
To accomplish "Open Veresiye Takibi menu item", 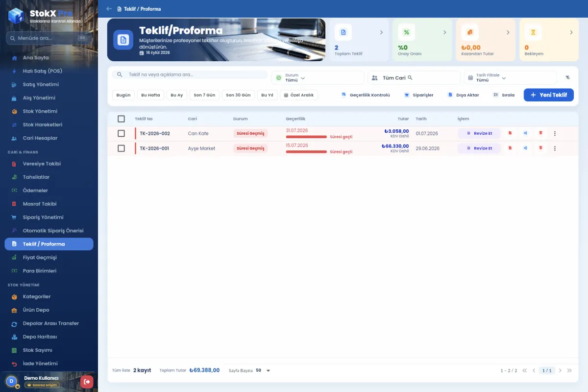I will pyautogui.click(x=49, y=164).
